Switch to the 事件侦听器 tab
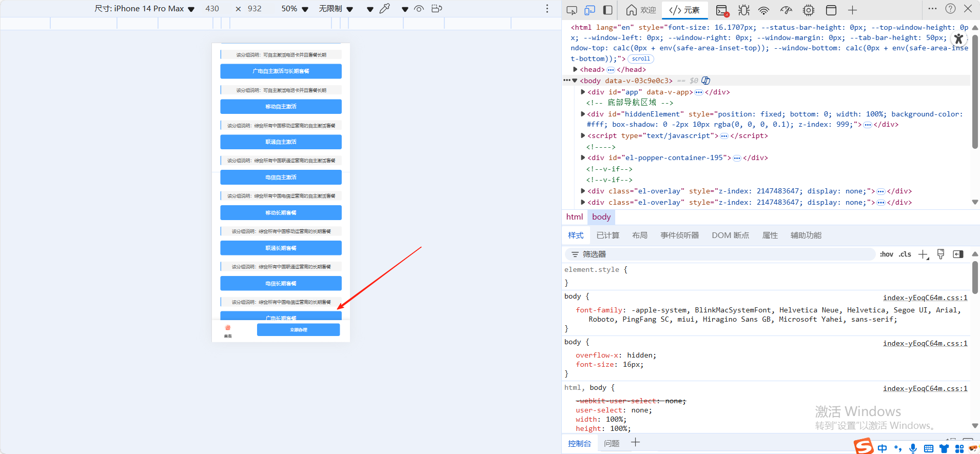980x454 pixels. click(680, 235)
